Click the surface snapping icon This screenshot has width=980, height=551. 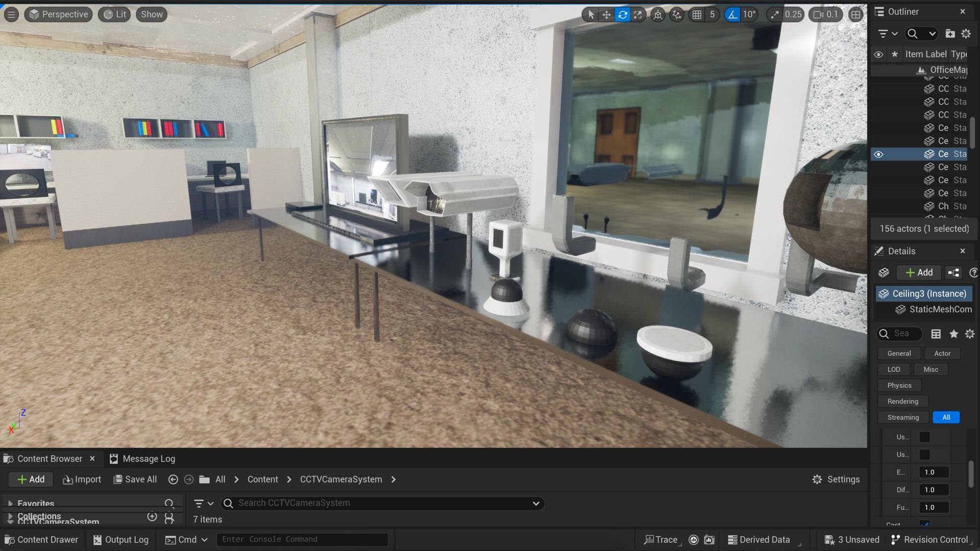[x=677, y=15]
